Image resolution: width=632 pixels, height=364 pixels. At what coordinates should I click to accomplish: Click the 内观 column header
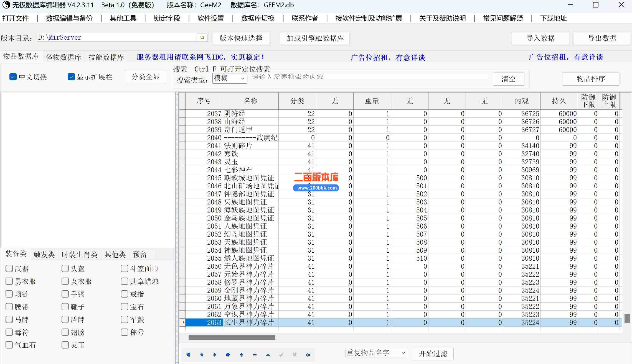pyautogui.click(x=522, y=101)
